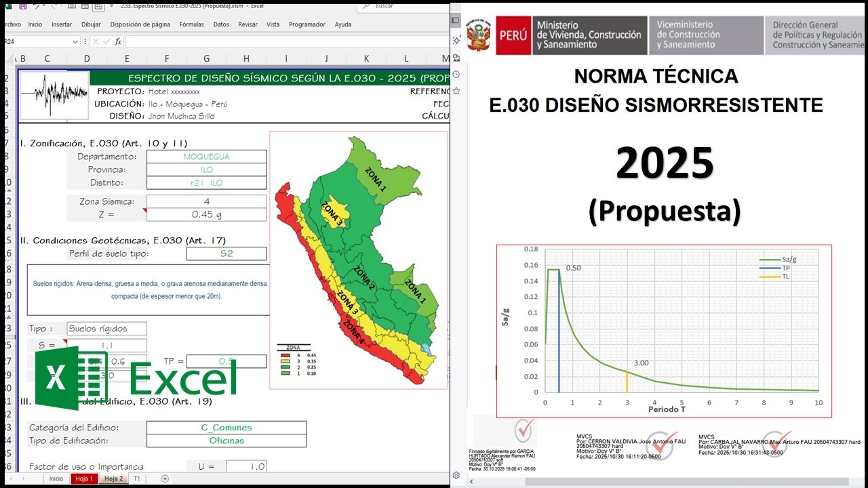Select the TP value cell 0.5
868x488 pixels.
(x=226, y=361)
